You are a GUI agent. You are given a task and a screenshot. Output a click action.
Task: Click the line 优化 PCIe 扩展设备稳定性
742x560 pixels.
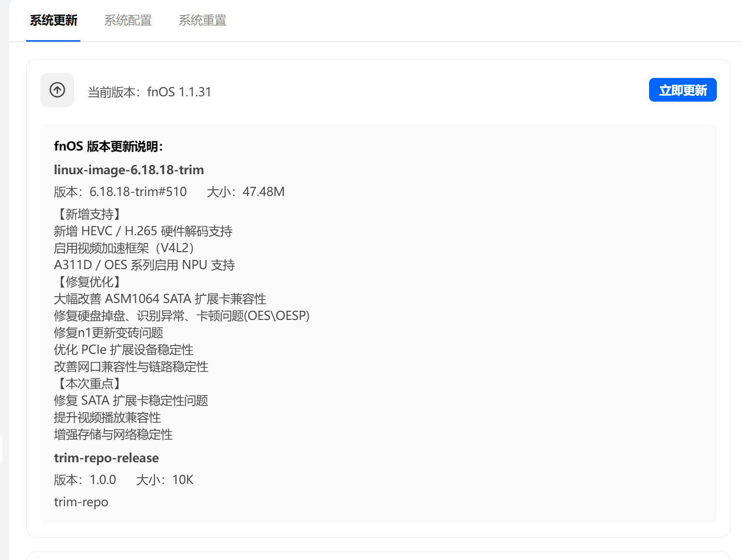[123, 349]
